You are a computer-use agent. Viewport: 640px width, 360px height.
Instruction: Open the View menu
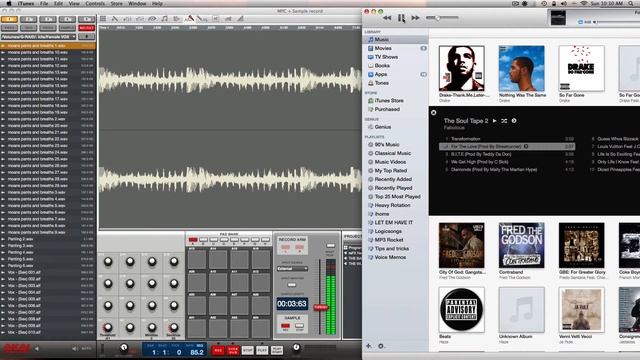point(74,4)
